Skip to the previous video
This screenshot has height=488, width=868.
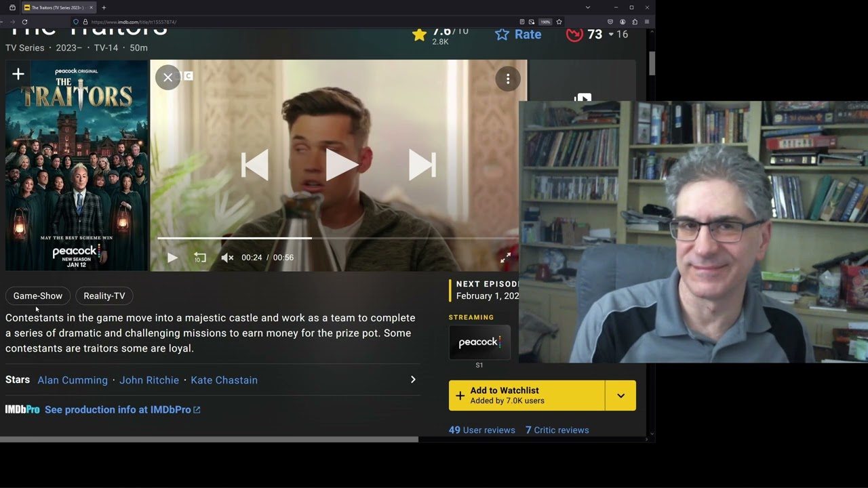[255, 165]
